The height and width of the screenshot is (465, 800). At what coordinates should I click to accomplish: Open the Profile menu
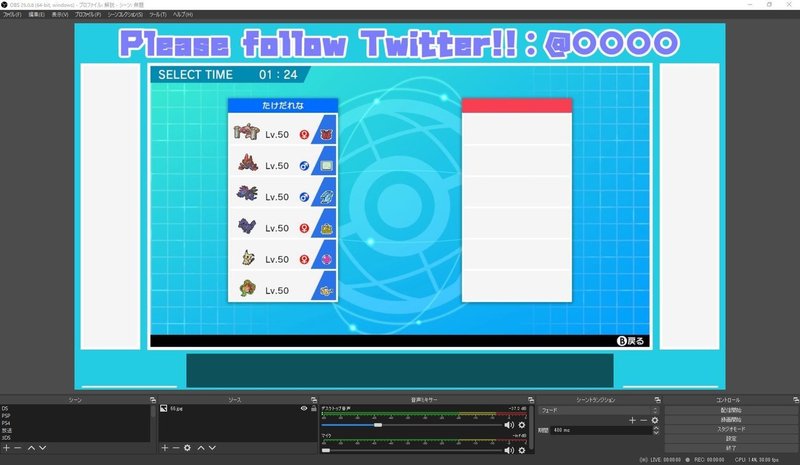click(88, 15)
